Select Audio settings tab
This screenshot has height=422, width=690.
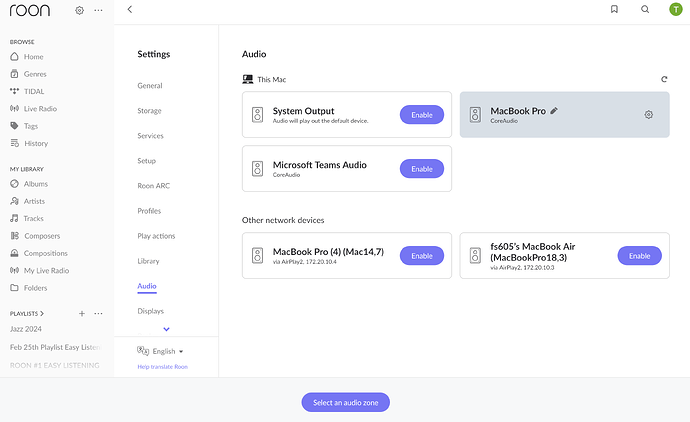point(147,286)
